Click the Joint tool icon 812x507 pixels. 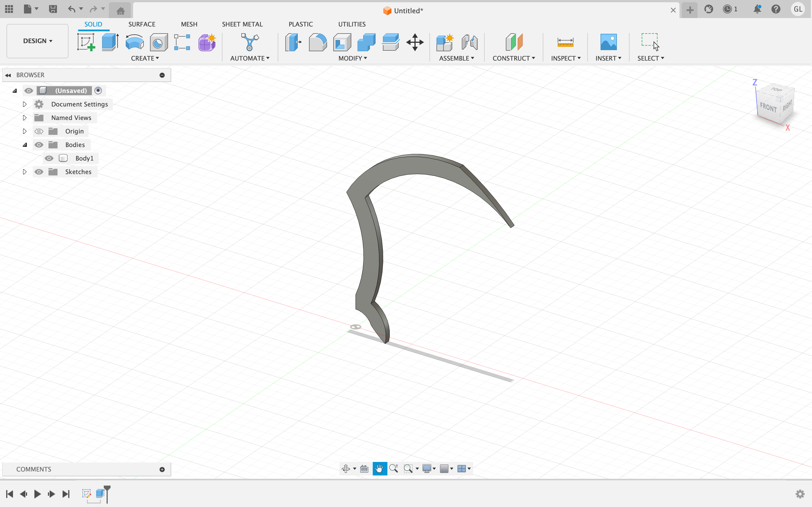469,42
